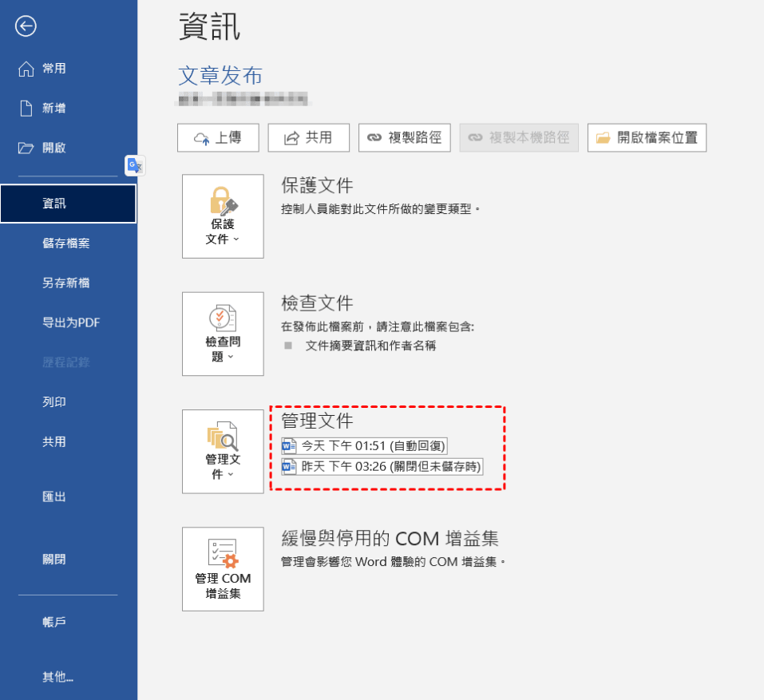Click 複製路徑 copy path button
This screenshot has width=764, height=700.
pyautogui.click(x=405, y=138)
